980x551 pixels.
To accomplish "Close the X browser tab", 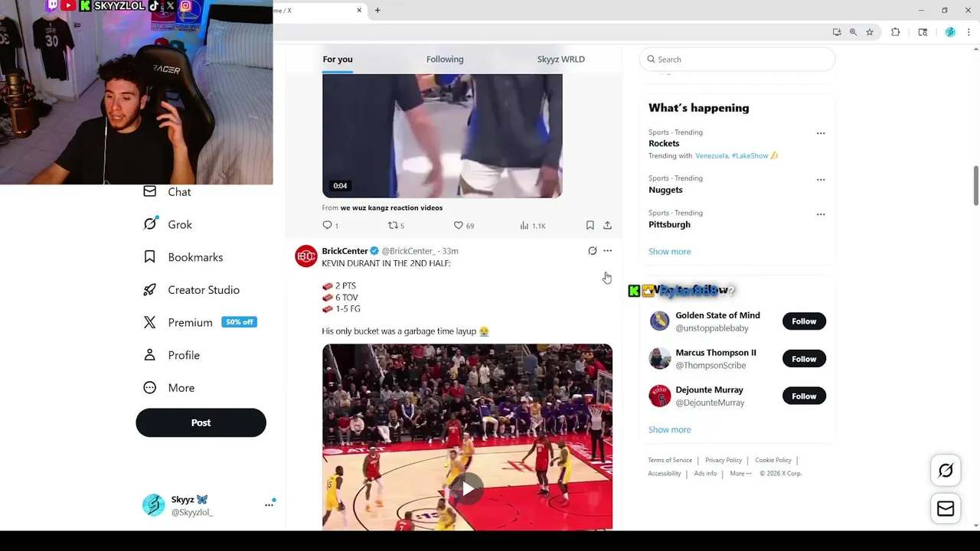I will pyautogui.click(x=359, y=10).
